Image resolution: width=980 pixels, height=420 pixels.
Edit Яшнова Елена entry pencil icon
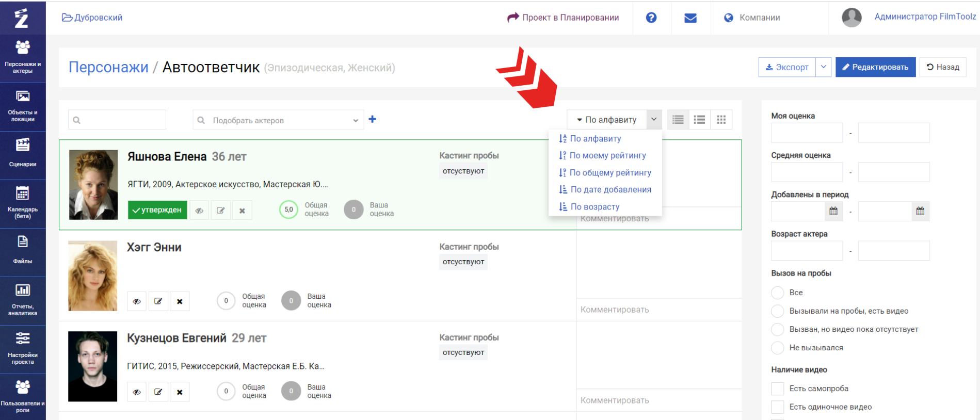[x=221, y=210]
